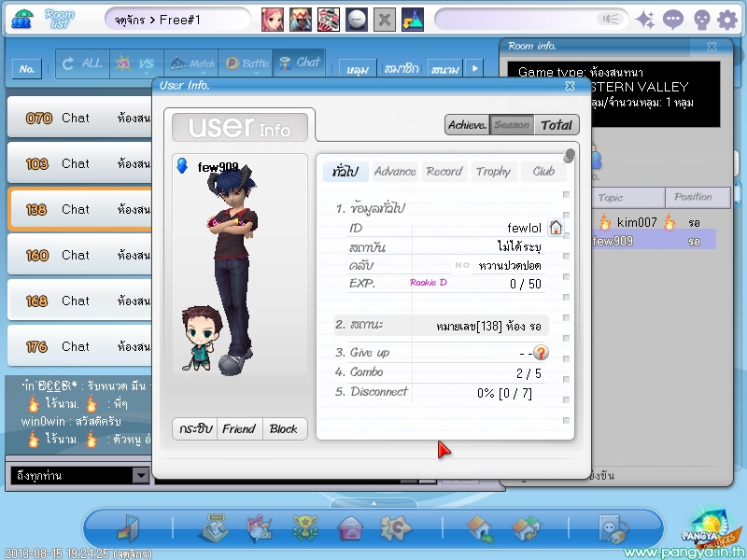Select room 103 Chat row
Screen dimensions: 747x560
(80, 163)
